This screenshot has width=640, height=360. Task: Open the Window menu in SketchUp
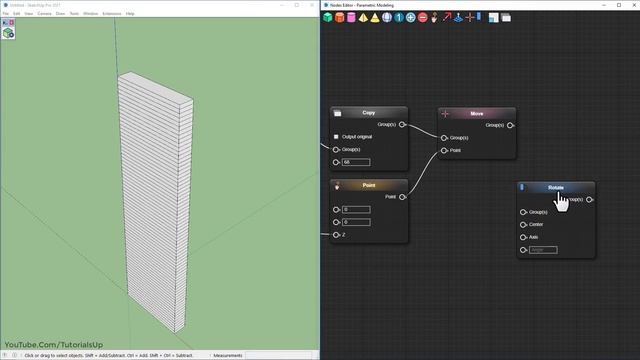pos(91,13)
